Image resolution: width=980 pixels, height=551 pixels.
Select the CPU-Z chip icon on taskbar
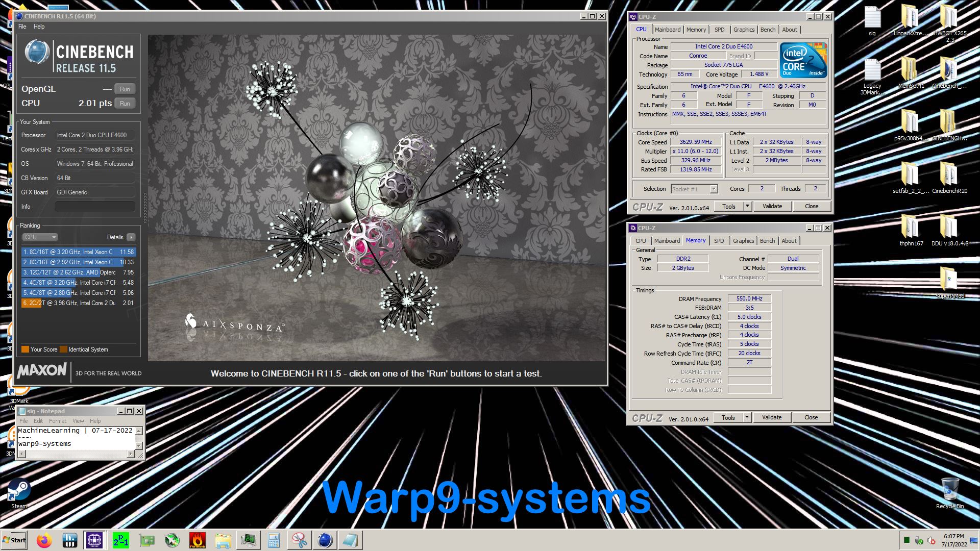(x=94, y=540)
